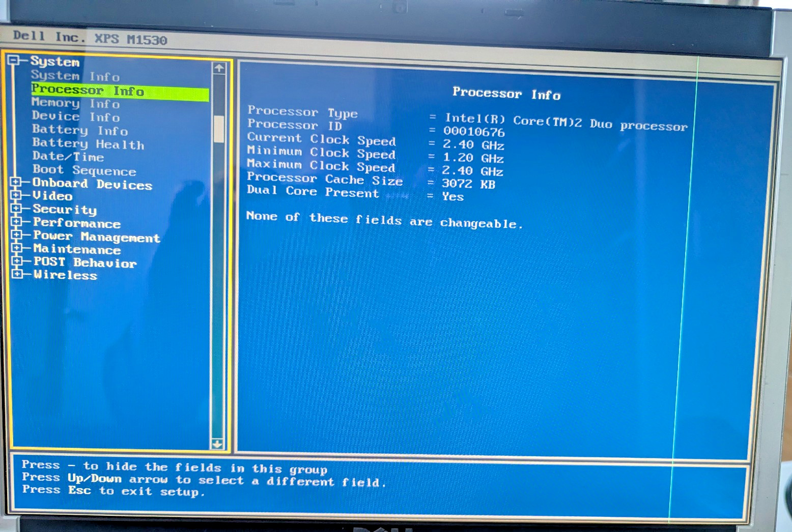Click the 'Press Up/Down arrow' hint line
This screenshot has width=792, height=532.
[x=204, y=480]
